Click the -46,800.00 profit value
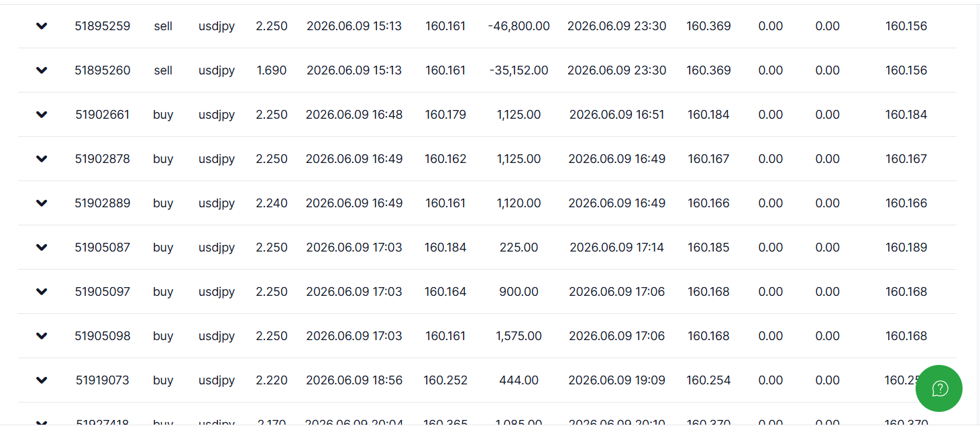This screenshot has height=430, width=980. coord(519,26)
